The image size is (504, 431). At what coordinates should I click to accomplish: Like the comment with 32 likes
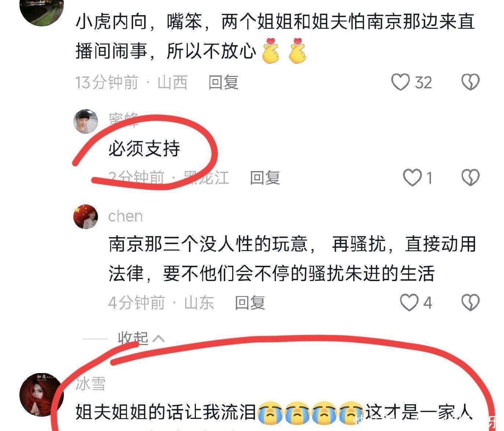[x=400, y=82]
